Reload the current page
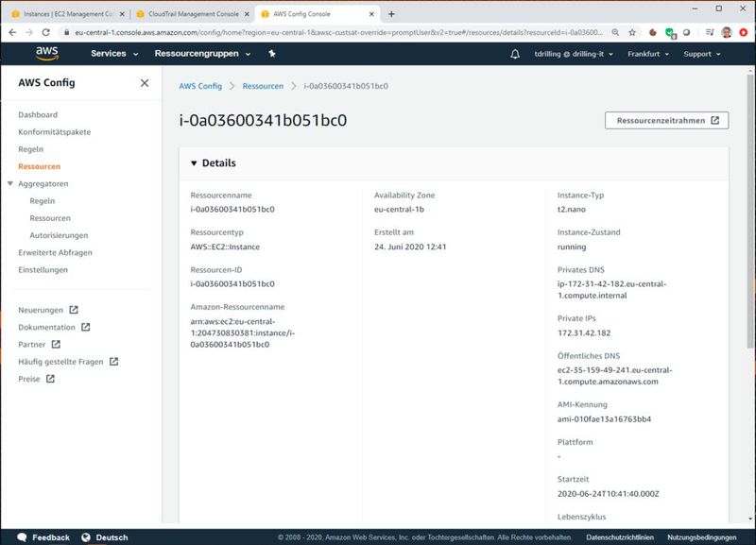The width and height of the screenshot is (756, 545). tap(45, 32)
